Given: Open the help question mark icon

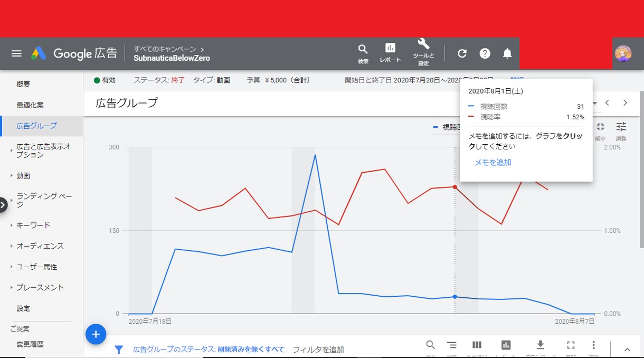Looking at the screenshot, I should [x=485, y=53].
